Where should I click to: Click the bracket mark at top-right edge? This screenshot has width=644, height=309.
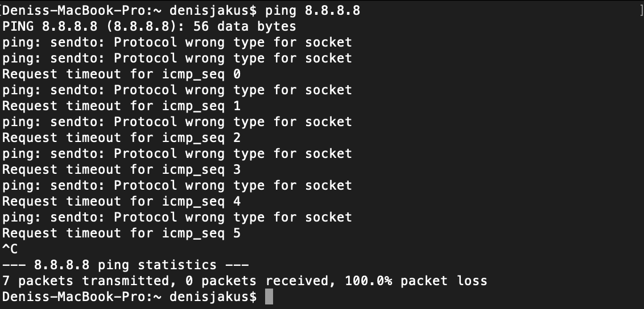[642, 11]
